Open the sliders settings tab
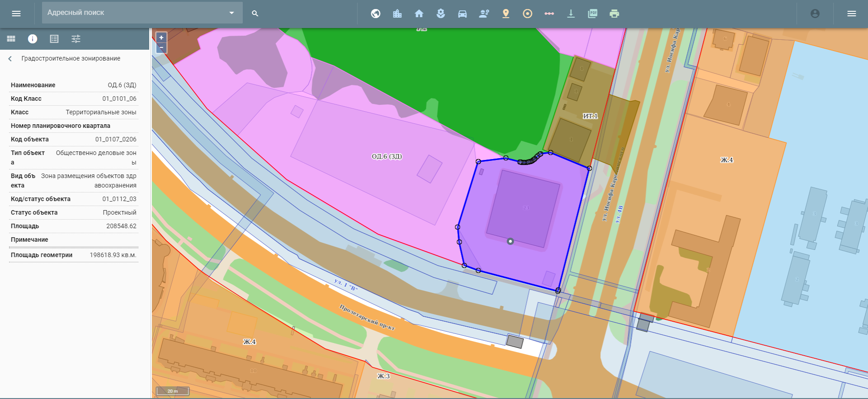 pyautogui.click(x=76, y=39)
